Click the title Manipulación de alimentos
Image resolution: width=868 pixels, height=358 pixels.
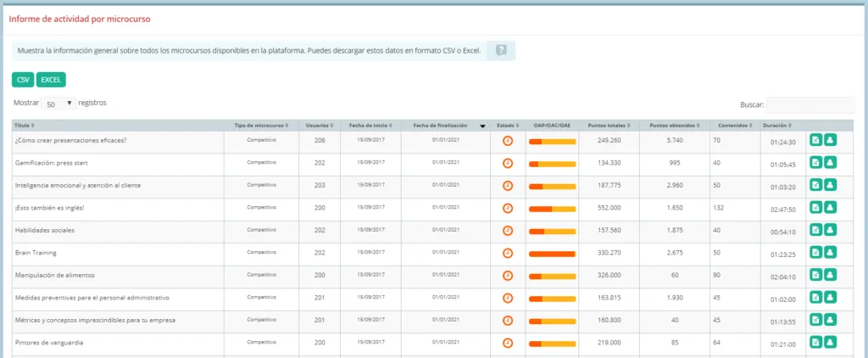coord(55,275)
